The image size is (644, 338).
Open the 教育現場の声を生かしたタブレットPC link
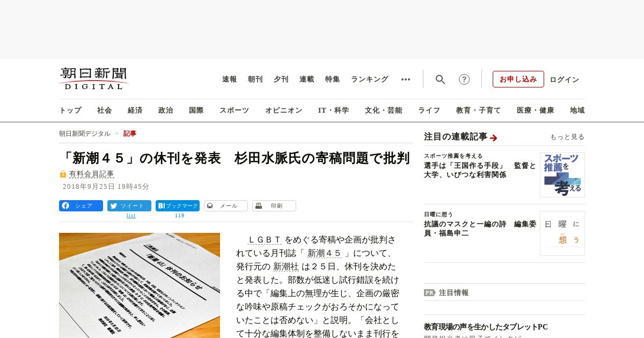pos(486,327)
